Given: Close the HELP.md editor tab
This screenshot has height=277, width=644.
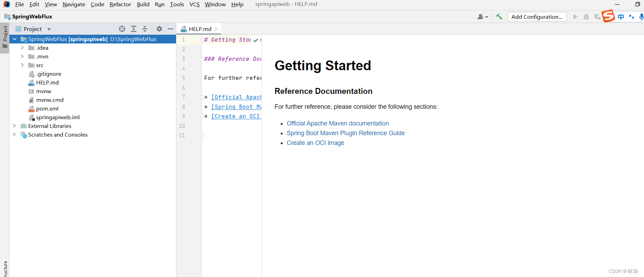Looking at the screenshot, I should tap(216, 29).
